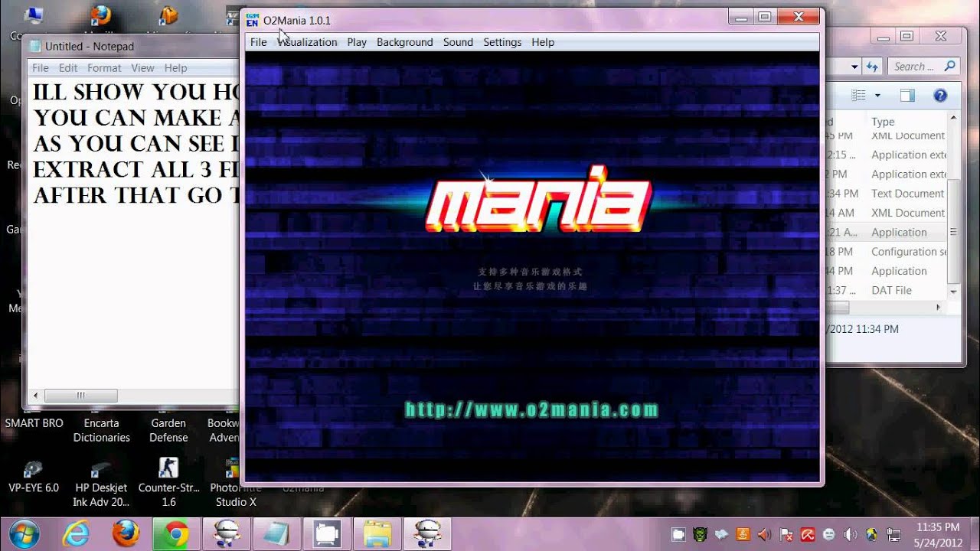The height and width of the screenshot is (551, 980).
Task: Select the DAT File row in Explorer
Action: pyautogui.click(x=890, y=290)
